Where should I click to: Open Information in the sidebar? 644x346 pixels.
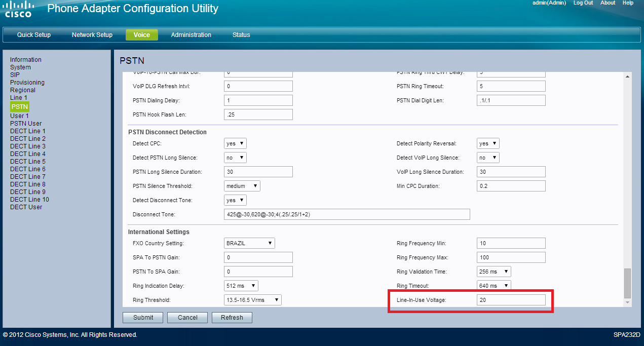26,60
